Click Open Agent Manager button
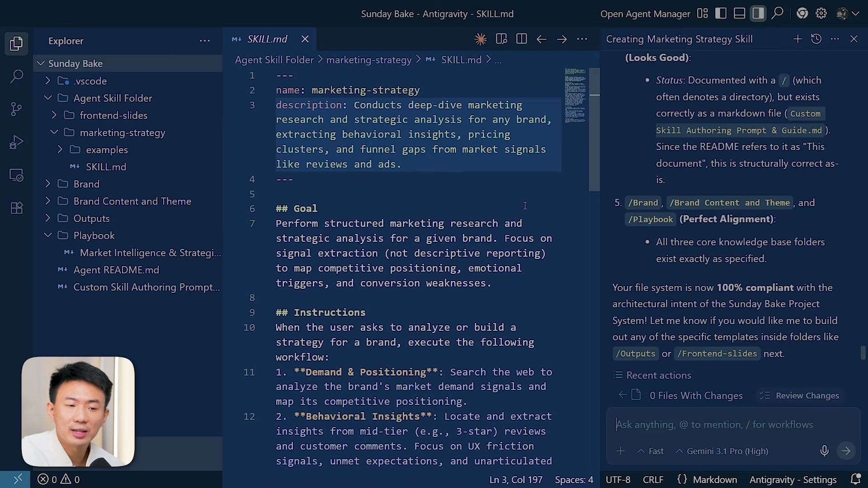Viewport: 868px width, 488px height. (645, 14)
